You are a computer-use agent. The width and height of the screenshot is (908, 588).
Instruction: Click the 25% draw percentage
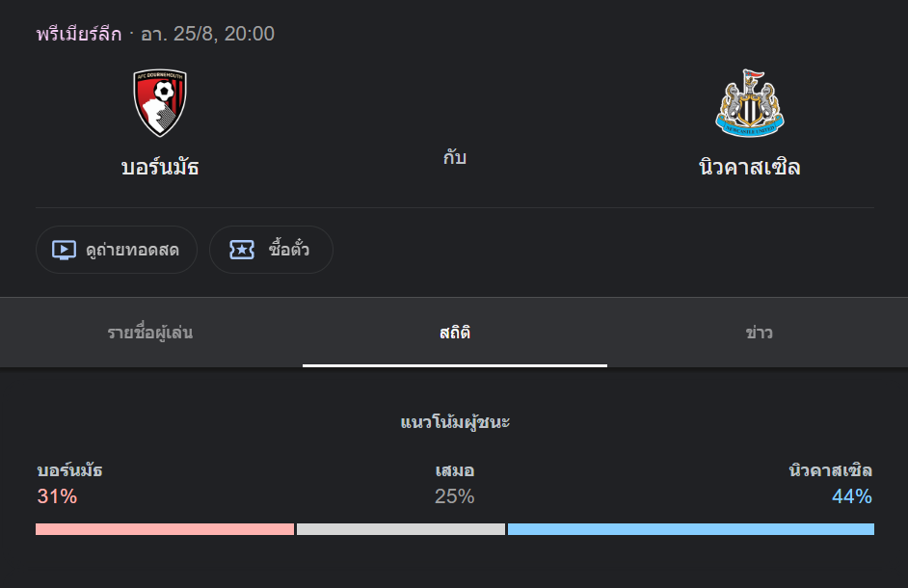[455, 497]
